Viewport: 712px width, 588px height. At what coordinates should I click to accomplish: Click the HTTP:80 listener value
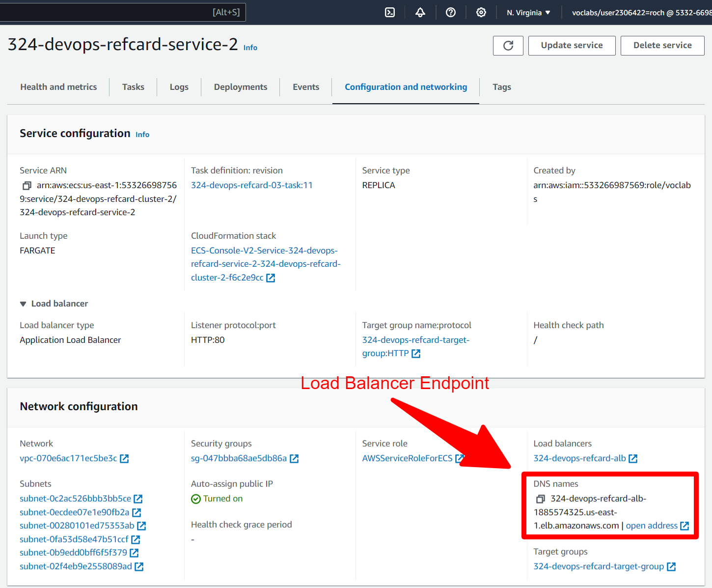pos(208,340)
